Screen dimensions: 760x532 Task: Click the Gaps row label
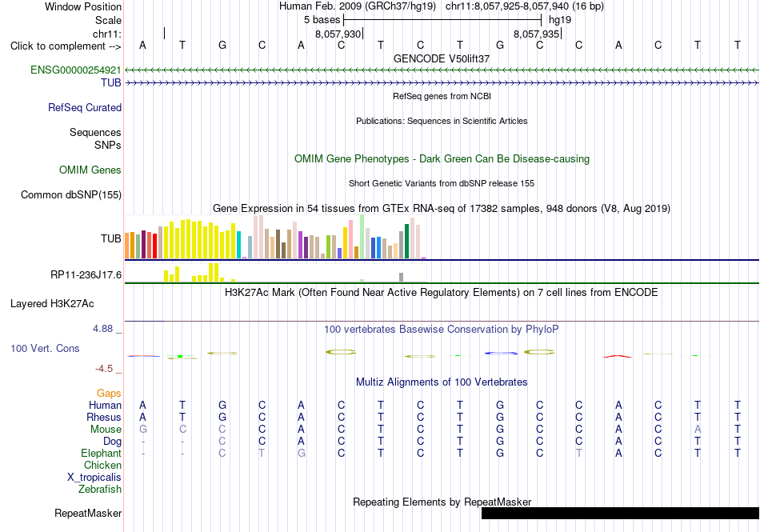109,394
